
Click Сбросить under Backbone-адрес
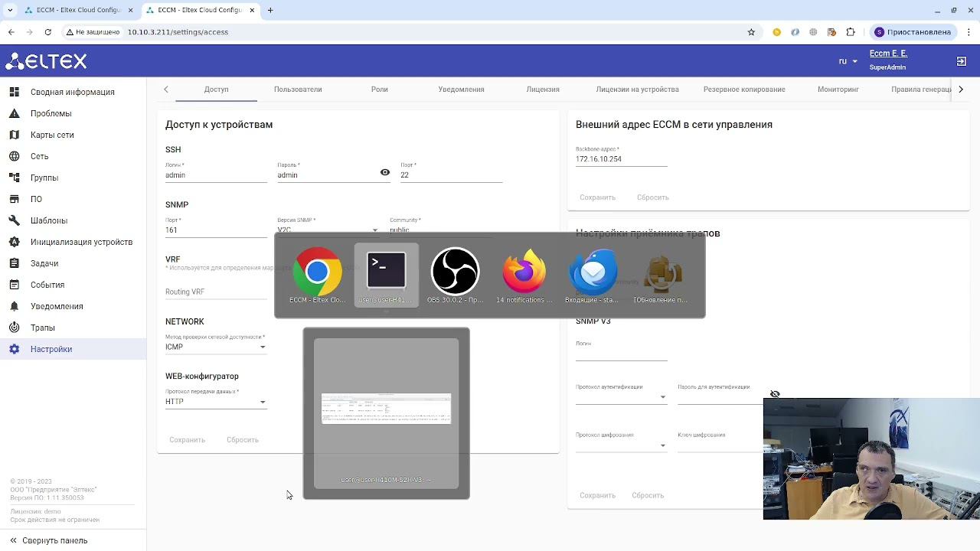pos(652,197)
